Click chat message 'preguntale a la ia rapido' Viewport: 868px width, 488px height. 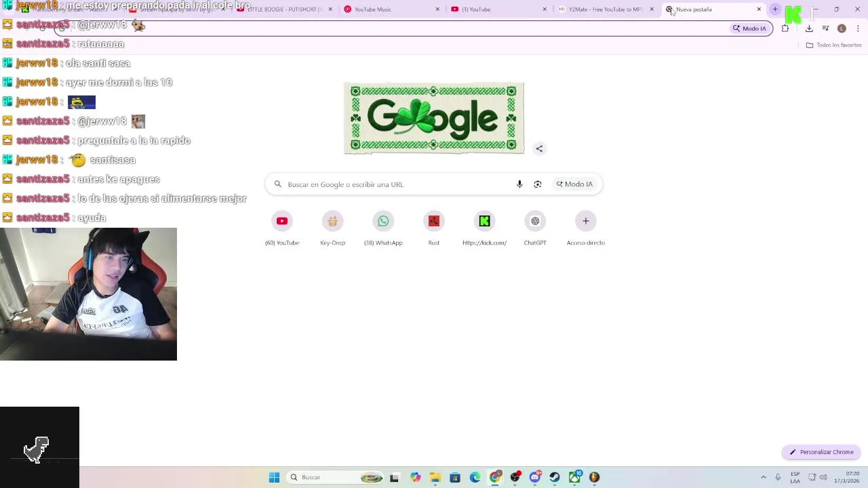pos(134,140)
